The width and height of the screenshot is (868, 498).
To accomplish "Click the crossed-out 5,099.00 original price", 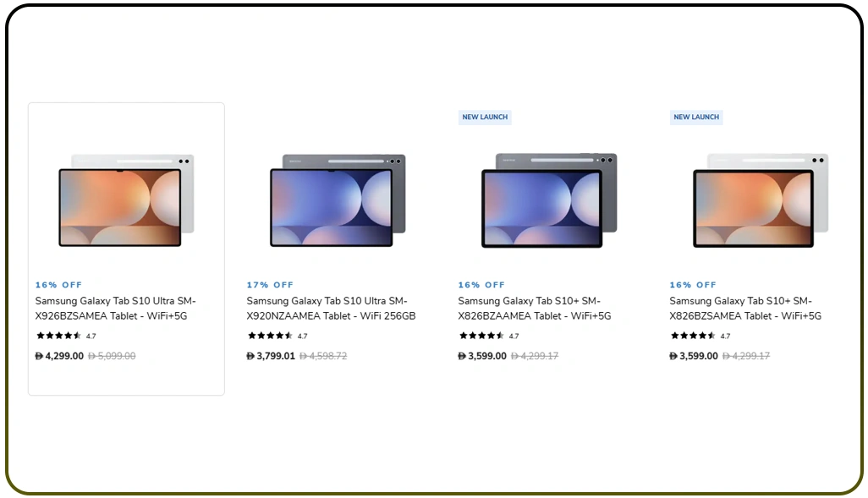I will (x=112, y=356).
